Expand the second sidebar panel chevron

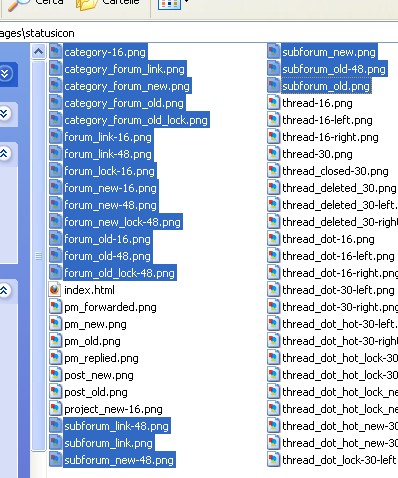click(x=4, y=113)
